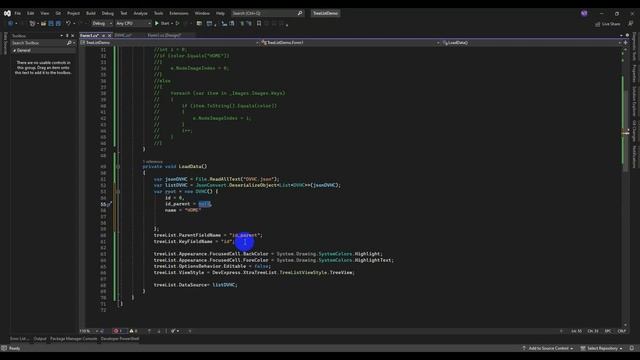Open the Debug menu

tap(108, 13)
